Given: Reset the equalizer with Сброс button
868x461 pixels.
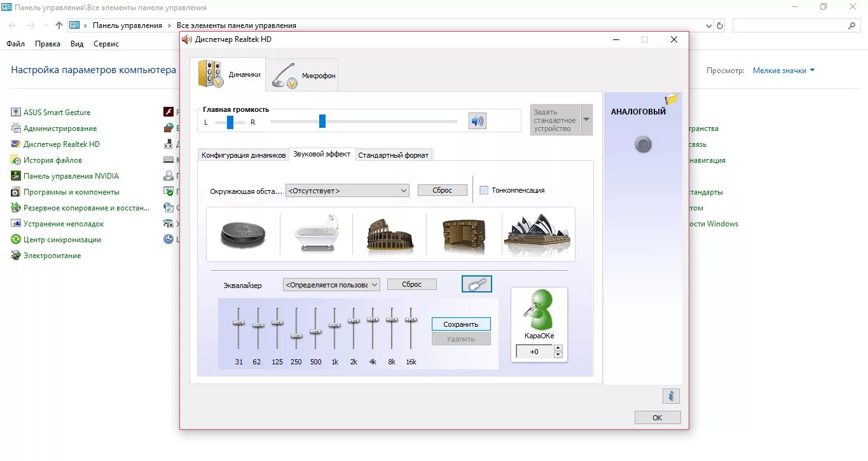Looking at the screenshot, I should point(412,284).
